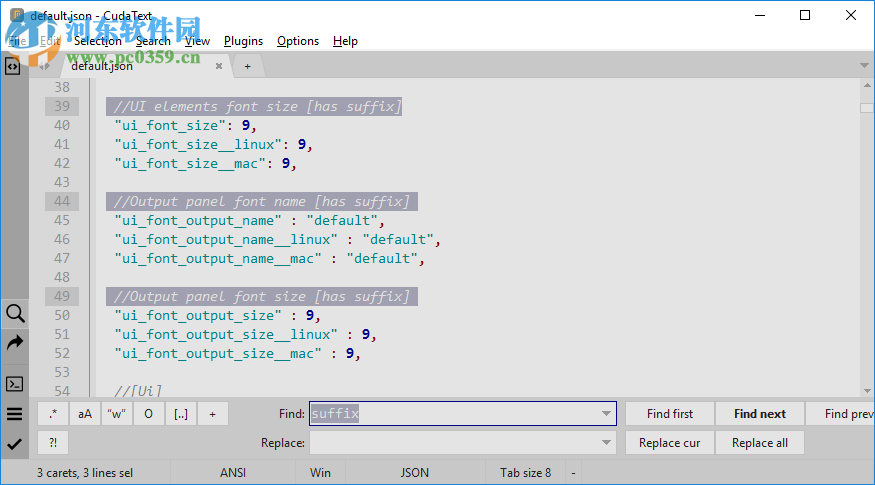Click the Find prev button

(840, 414)
